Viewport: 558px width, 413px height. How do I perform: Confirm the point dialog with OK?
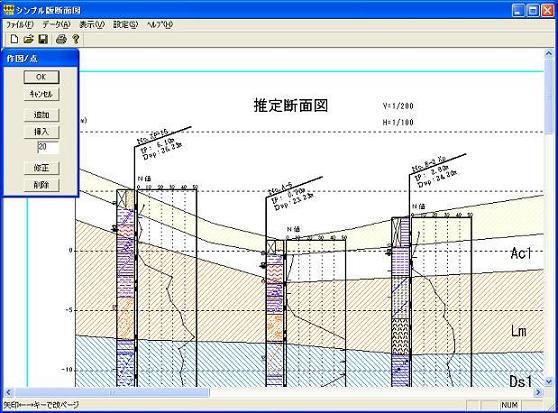point(41,77)
